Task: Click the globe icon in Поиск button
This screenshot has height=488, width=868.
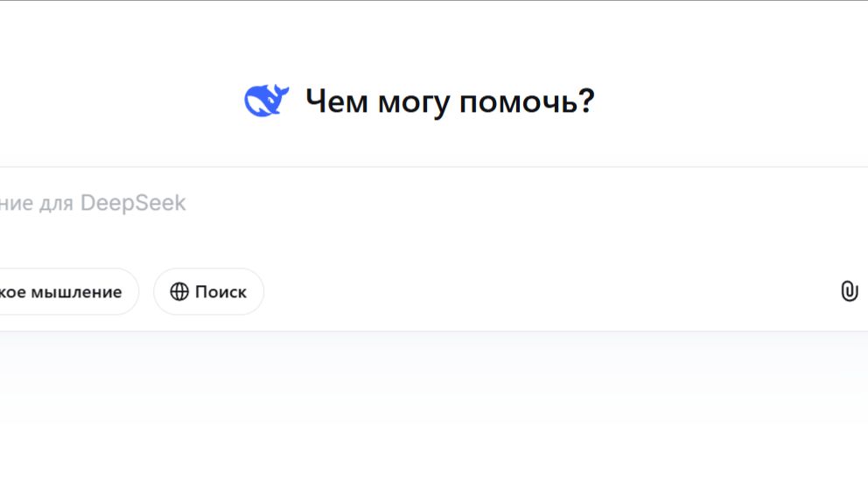Action: [x=179, y=292]
